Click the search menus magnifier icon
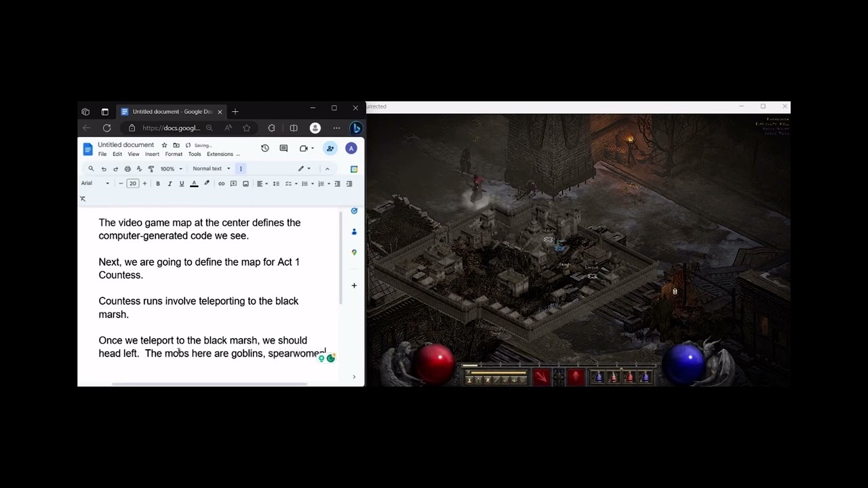The height and width of the screenshot is (488, 868). click(x=91, y=169)
